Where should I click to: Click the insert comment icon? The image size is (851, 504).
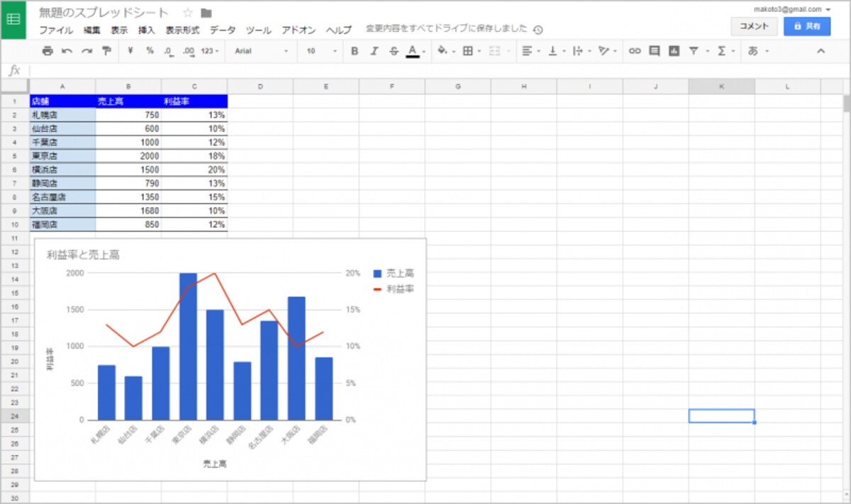(654, 51)
